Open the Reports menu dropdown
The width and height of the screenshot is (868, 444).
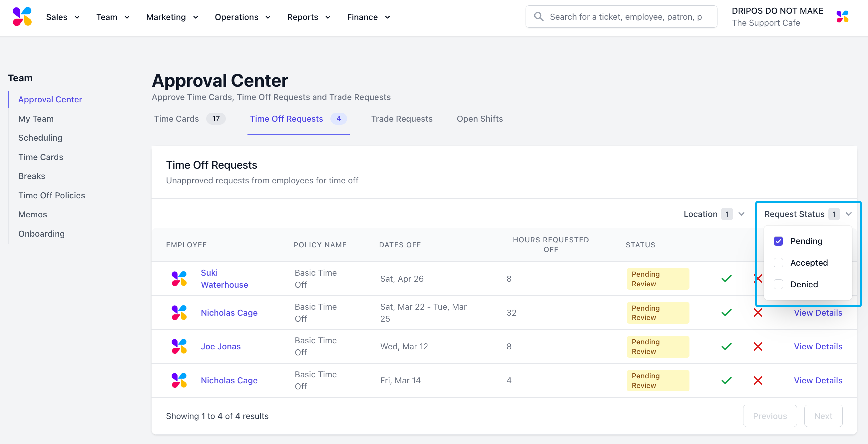308,17
